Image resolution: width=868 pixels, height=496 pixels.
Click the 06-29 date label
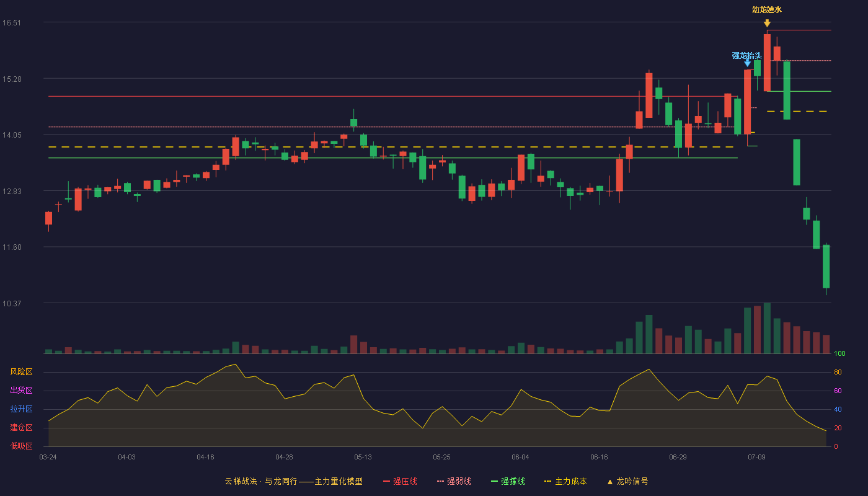coord(678,457)
